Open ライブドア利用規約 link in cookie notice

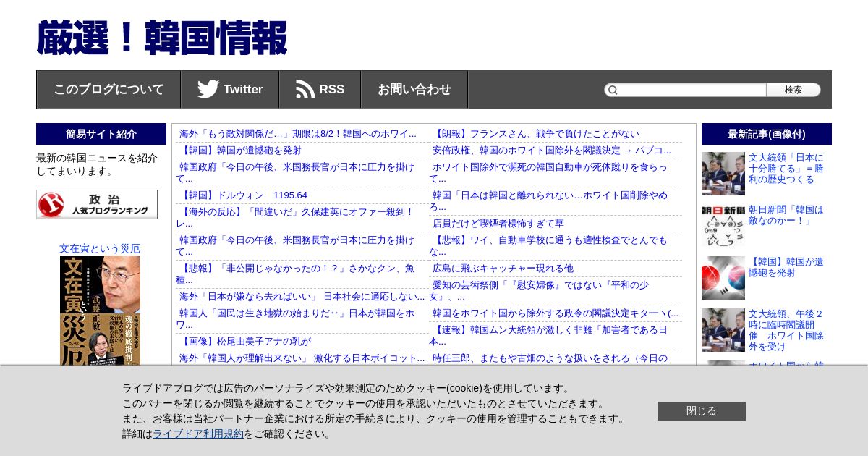[x=198, y=434]
